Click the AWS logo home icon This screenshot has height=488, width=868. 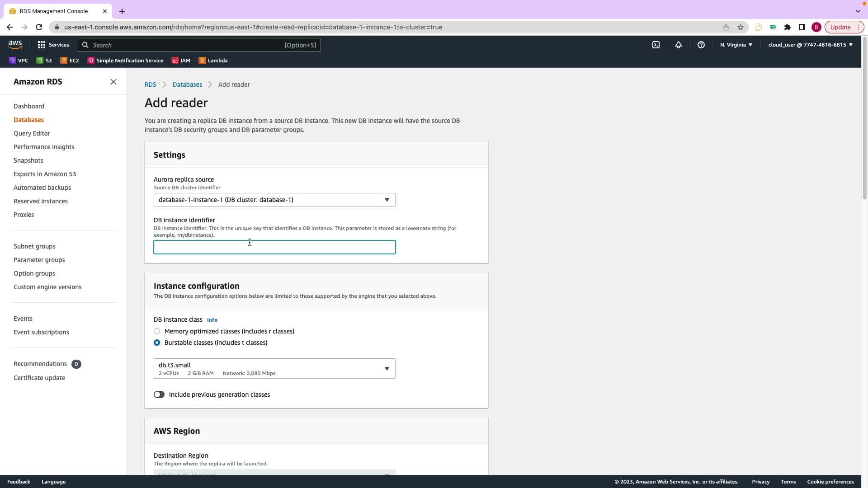(x=15, y=45)
